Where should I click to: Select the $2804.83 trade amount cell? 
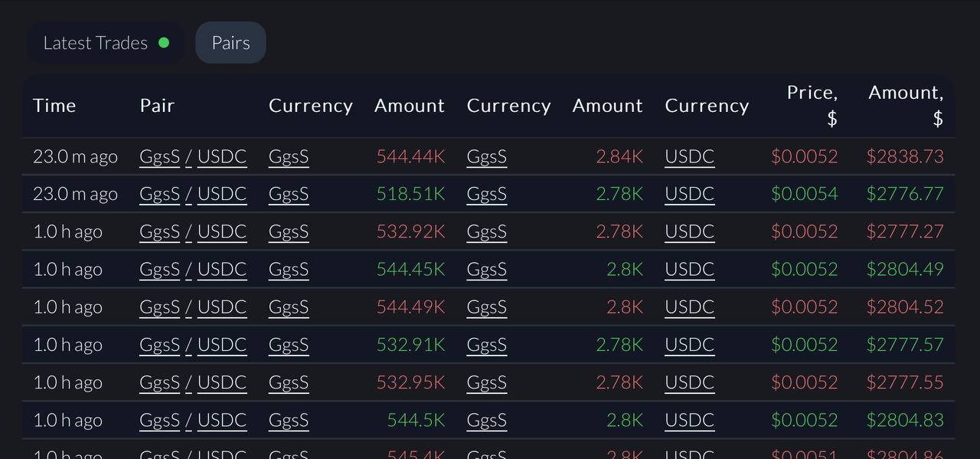(905, 420)
